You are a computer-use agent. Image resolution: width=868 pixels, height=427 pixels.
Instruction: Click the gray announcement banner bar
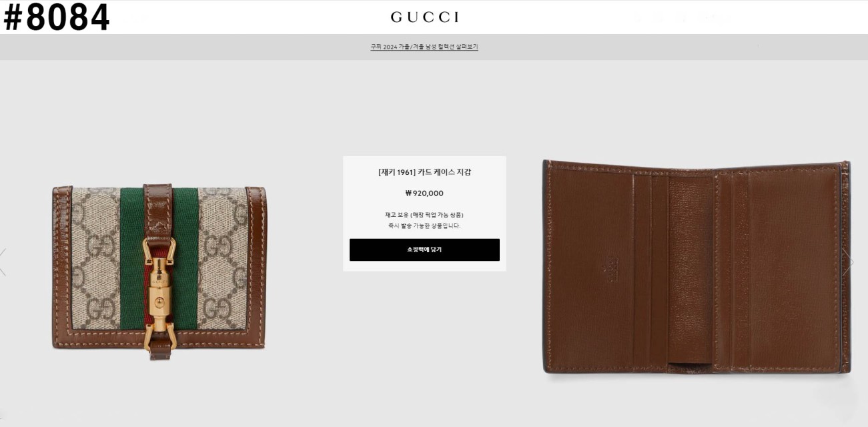click(434, 47)
